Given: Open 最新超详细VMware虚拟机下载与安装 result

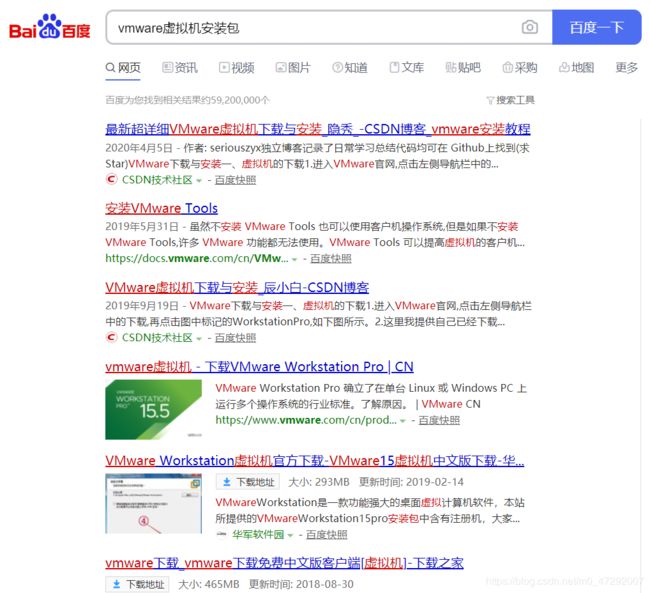Looking at the screenshot, I should 318,129.
